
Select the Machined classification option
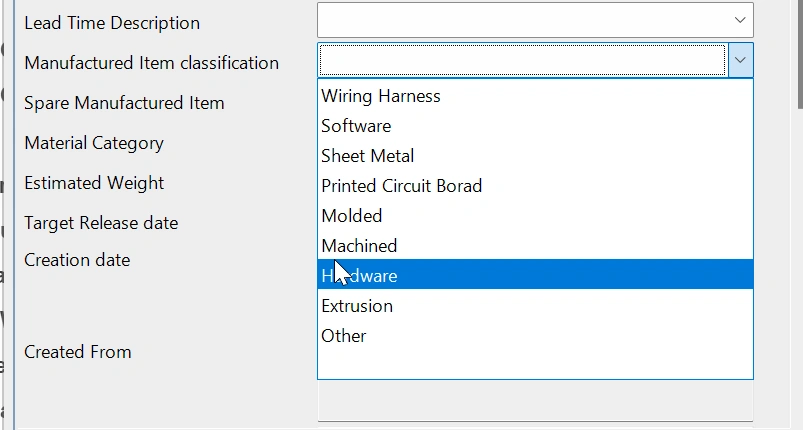359,246
